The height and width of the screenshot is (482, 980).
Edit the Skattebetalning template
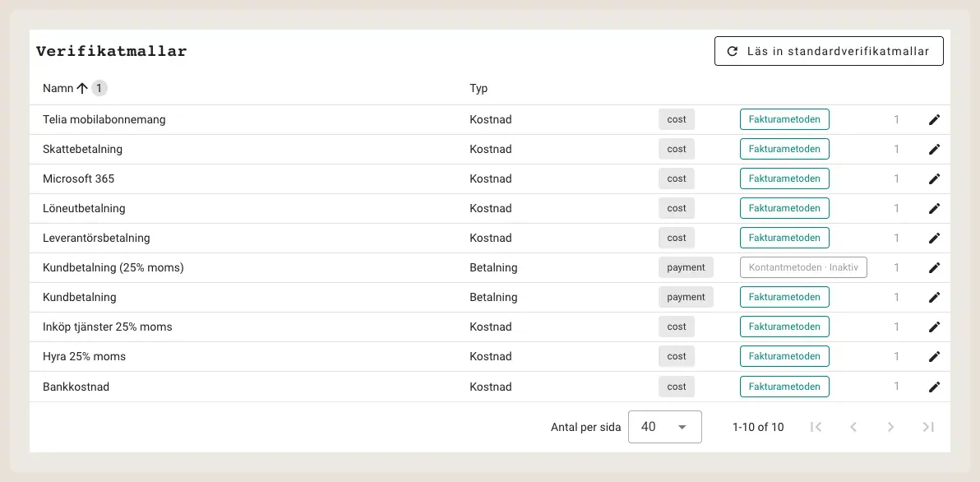click(x=935, y=149)
